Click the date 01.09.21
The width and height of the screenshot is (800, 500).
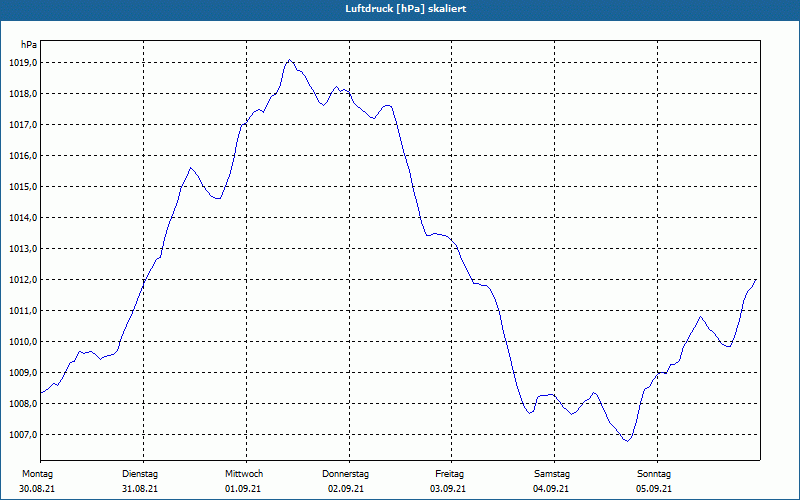(243, 489)
